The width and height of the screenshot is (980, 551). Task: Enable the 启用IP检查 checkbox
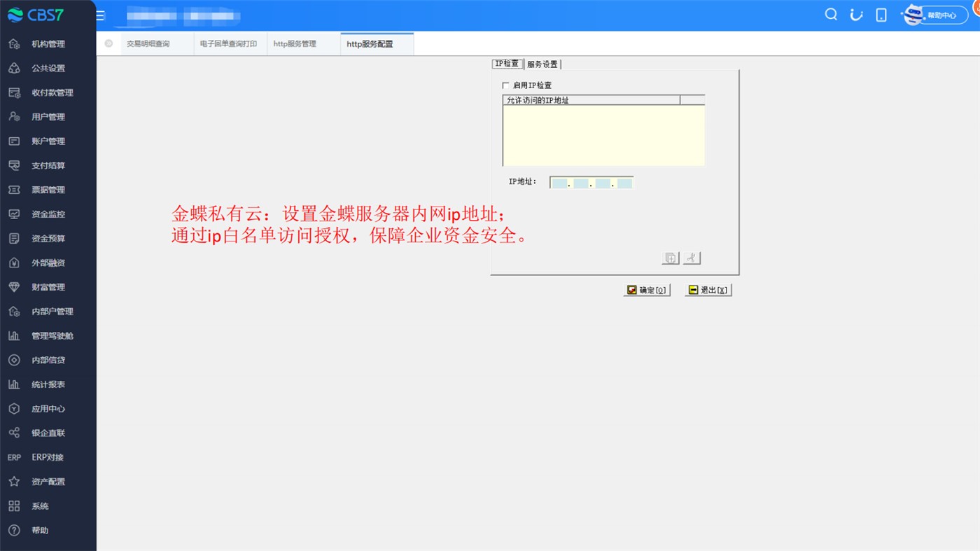[506, 85]
